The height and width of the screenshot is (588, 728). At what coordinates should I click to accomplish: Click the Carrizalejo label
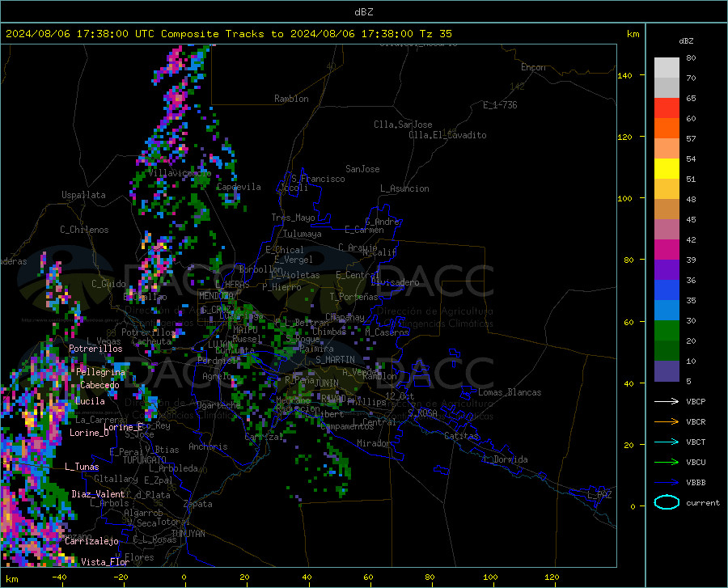click(91, 541)
